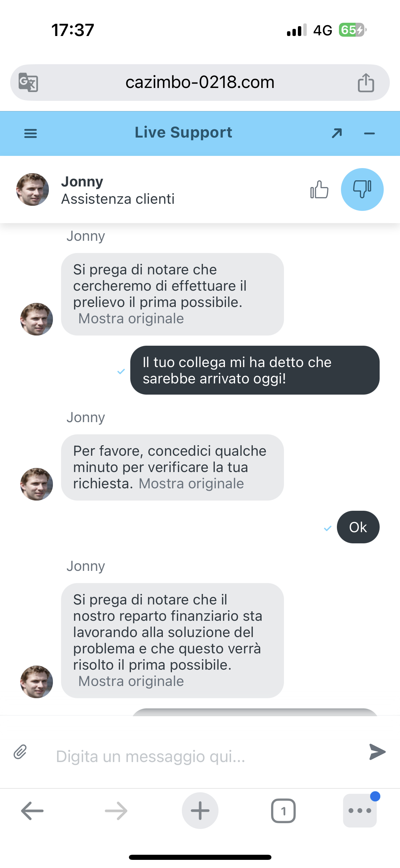Tap Jonny's avatar in the chat header
The width and height of the screenshot is (400, 868).
(33, 189)
